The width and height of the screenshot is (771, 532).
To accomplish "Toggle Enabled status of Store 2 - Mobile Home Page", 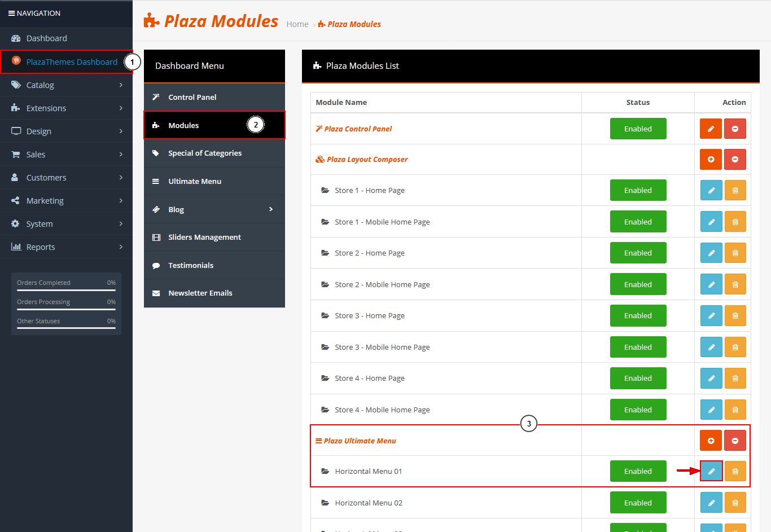I will coord(638,284).
